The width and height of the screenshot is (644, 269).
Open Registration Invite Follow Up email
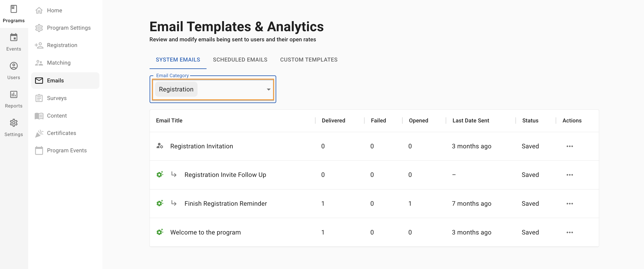225,175
